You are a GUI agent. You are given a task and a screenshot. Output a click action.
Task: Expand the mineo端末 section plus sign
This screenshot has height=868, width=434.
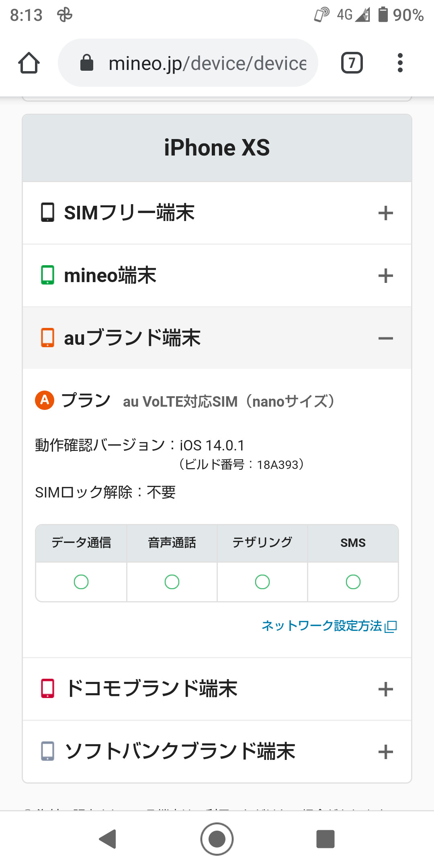point(385,276)
